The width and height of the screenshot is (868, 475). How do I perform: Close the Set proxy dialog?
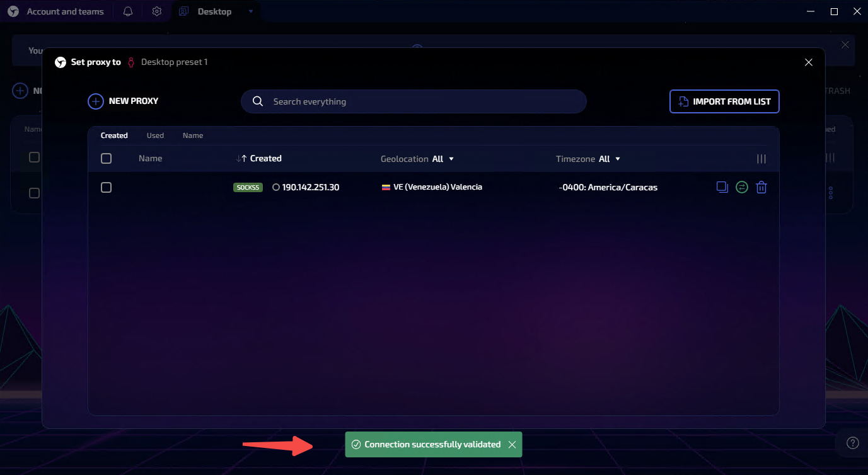pyautogui.click(x=809, y=62)
